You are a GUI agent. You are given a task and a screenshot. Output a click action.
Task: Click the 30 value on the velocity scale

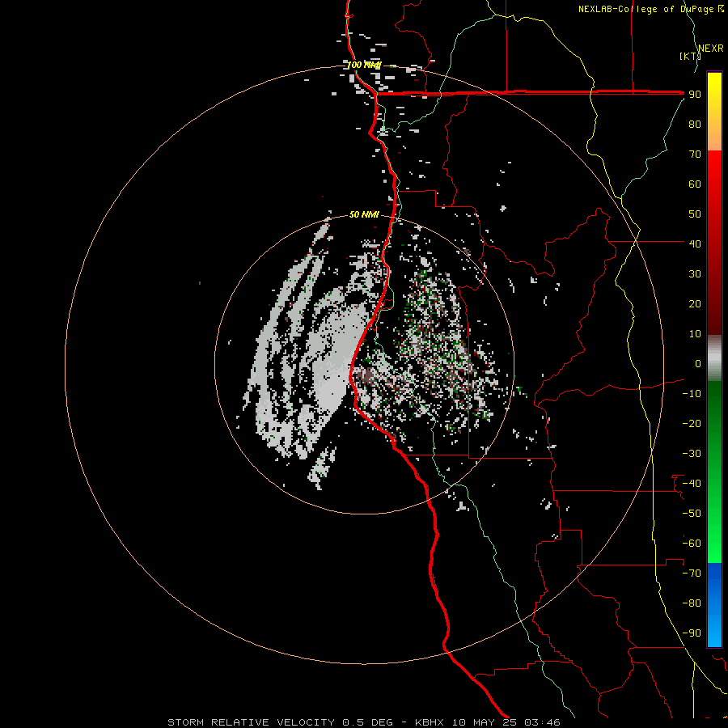[x=695, y=274]
